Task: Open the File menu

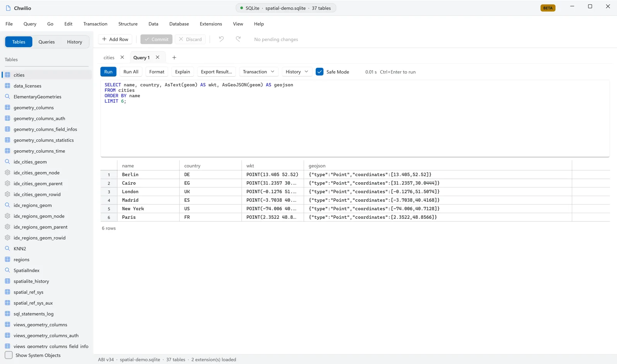Action: (9, 24)
